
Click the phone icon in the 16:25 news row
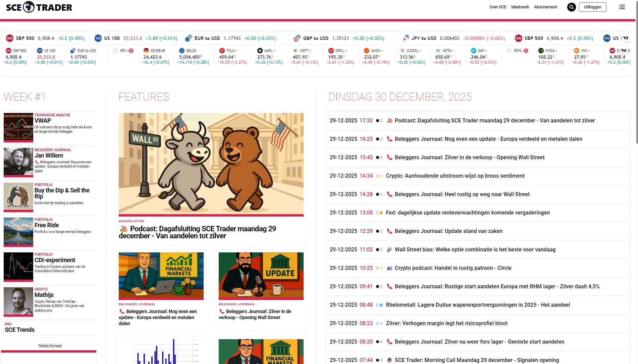(389, 139)
